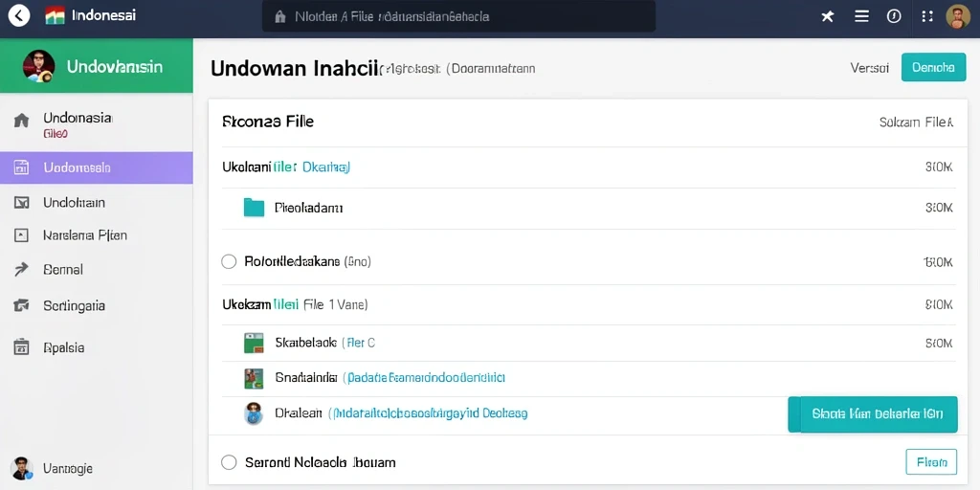Click the star icon in top bar
Screen dimensions: 980x490
(x=828, y=16)
